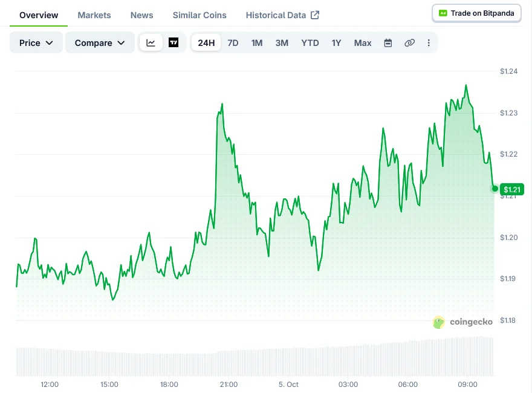Click the $1.22 axis label
The image size is (532, 393).
tap(508, 154)
